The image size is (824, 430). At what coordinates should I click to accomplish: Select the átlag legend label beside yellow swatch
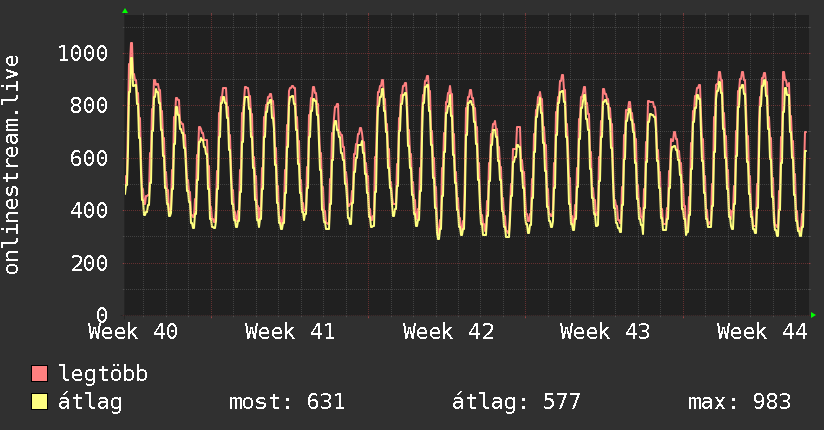[90, 402]
